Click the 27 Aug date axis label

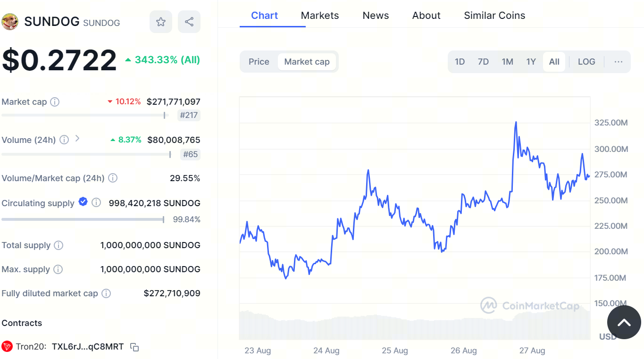(532, 351)
